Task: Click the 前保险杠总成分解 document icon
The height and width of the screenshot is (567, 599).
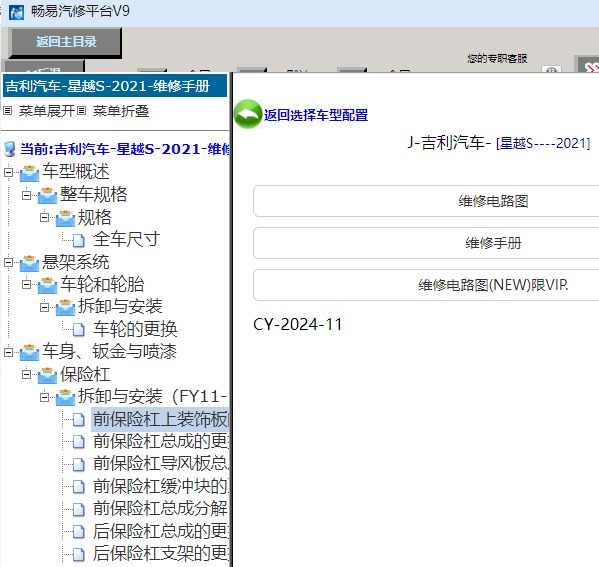Action: pos(79,509)
